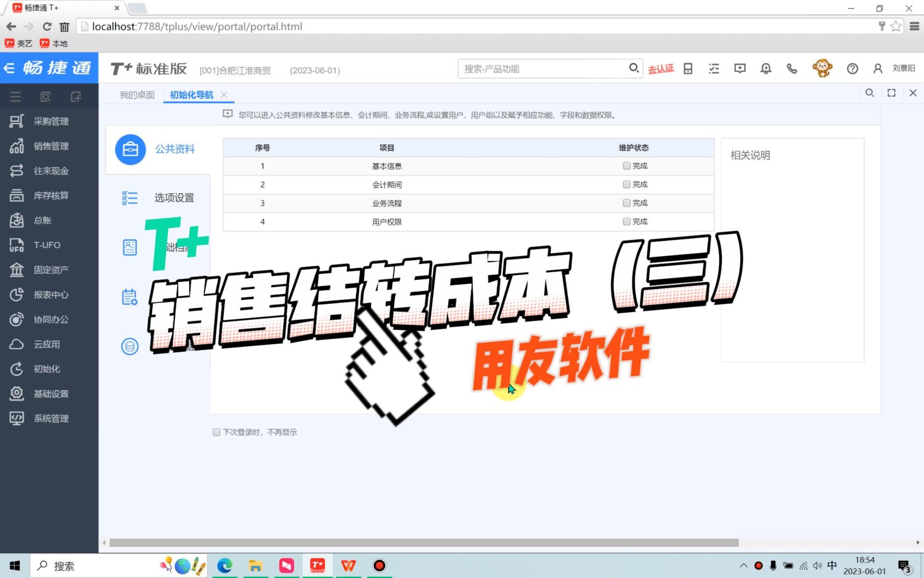
Task: Reload the page with browser refresh button
Action: pyautogui.click(x=47, y=26)
